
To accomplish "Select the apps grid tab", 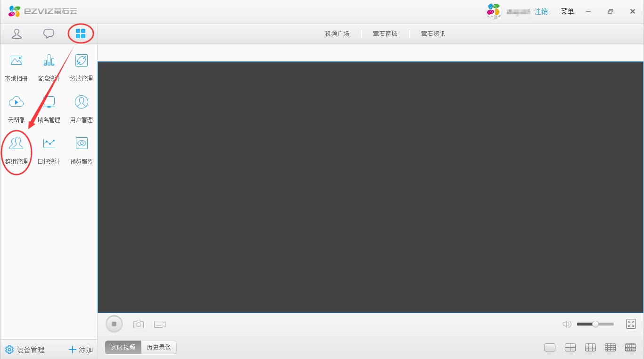I will [x=81, y=33].
